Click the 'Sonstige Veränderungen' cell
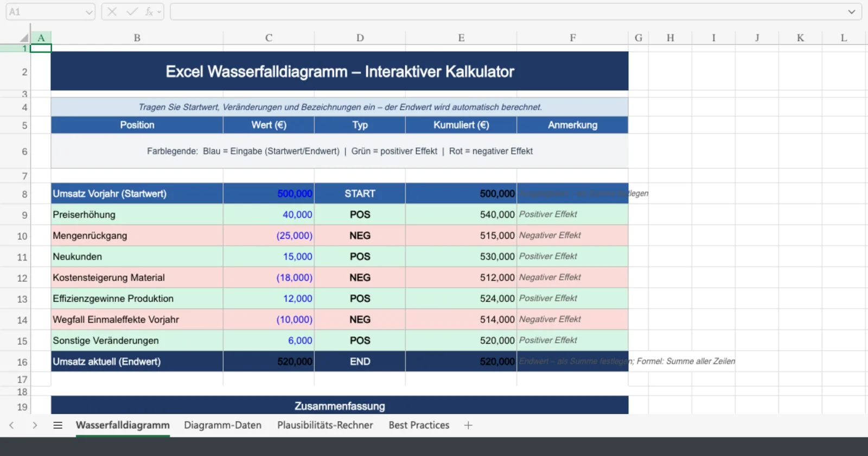868x456 pixels. click(x=137, y=340)
